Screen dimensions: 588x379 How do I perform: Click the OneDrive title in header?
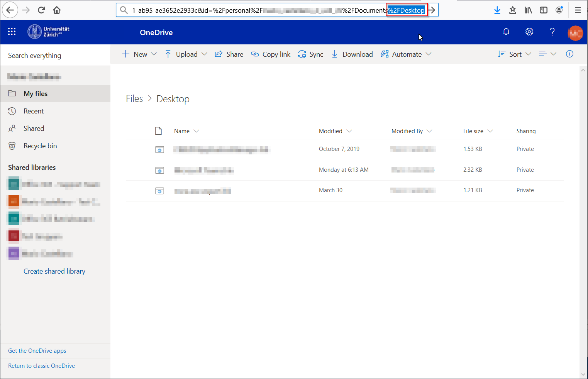(x=156, y=32)
